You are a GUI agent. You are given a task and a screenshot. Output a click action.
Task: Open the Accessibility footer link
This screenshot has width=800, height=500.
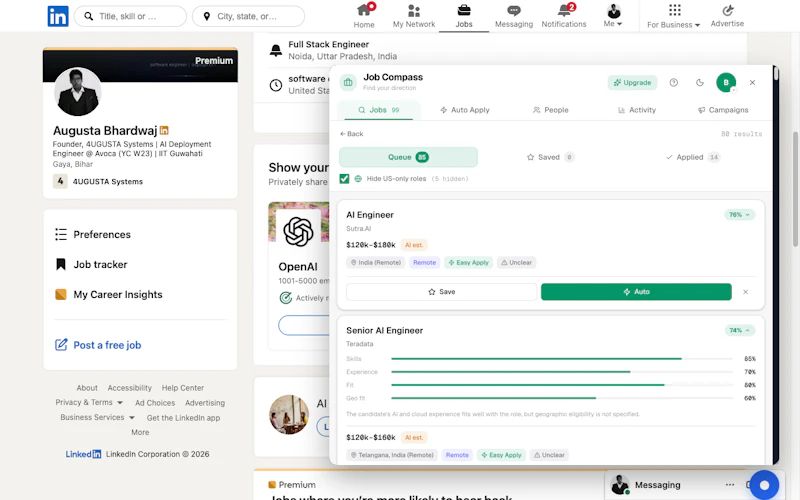click(x=130, y=388)
